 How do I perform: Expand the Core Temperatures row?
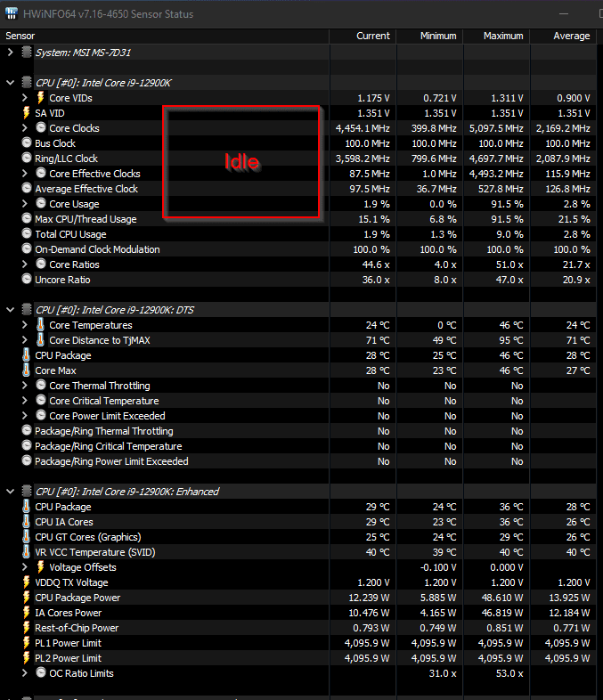pos(25,324)
